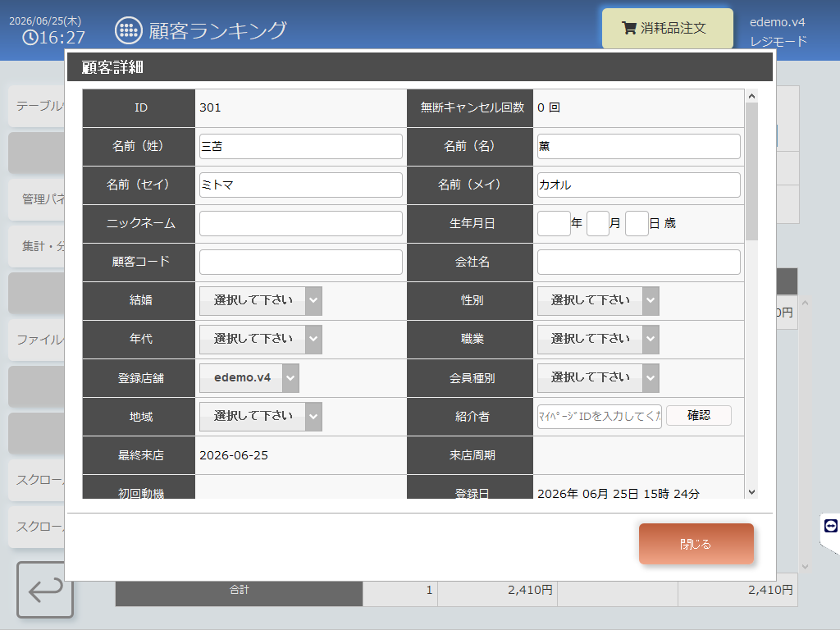Viewport: 840px width, 630px height.
Task: Open the 登録店舗 dropdown showing edemo.v4
Action: click(x=249, y=377)
